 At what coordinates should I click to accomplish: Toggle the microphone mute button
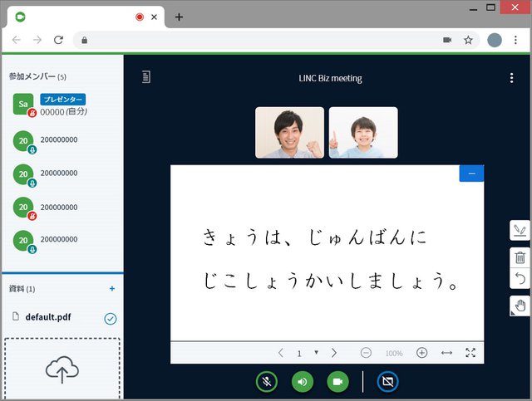266,382
